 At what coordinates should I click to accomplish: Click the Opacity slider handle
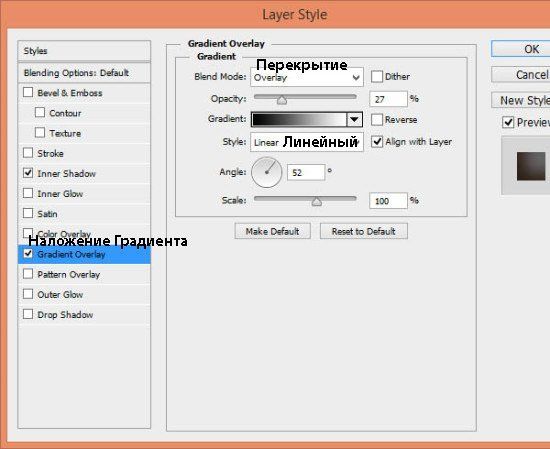pyautogui.click(x=282, y=100)
